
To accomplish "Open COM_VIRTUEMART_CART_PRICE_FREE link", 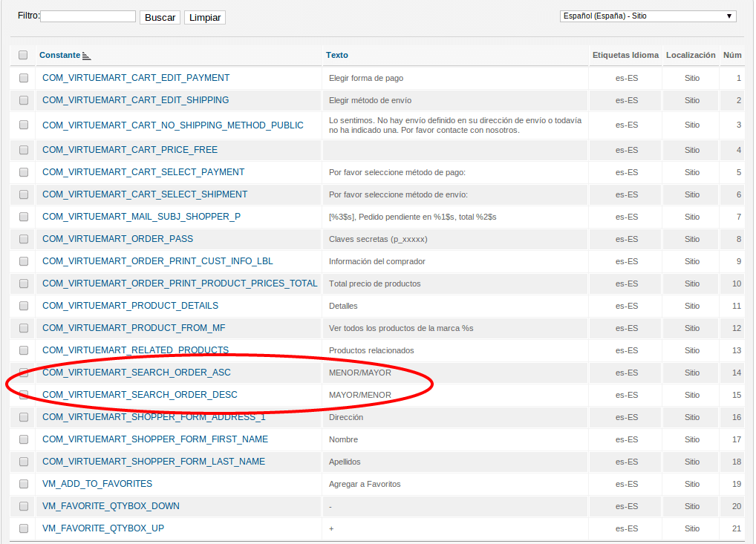I will [130, 150].
